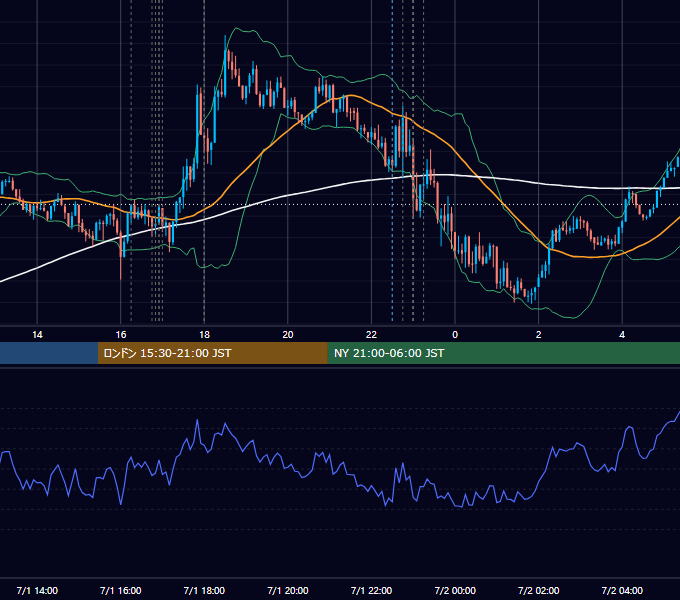
Task: Click the 7/2 00:00 time label
Action: pos(455,590)
